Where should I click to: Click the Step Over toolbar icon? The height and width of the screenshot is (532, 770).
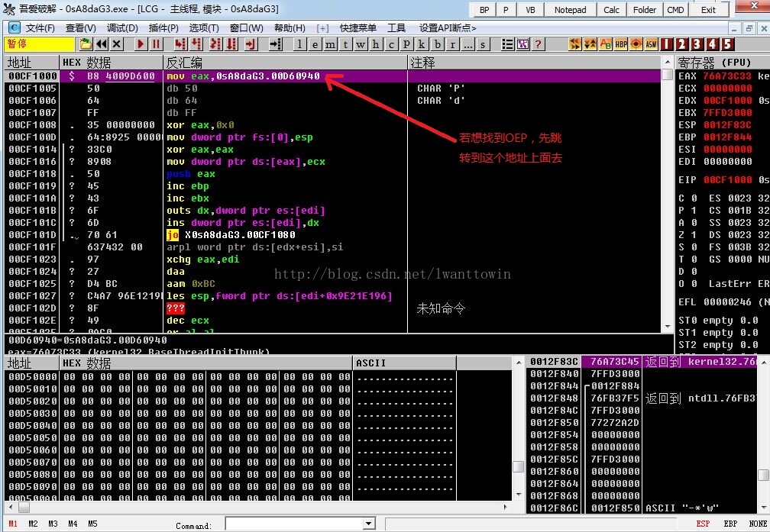(x=196, y=44)
